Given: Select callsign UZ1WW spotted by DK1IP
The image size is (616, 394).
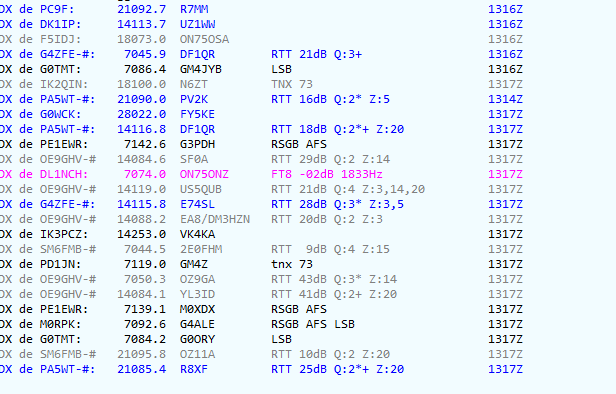Looking at the screenshot, I should [x=198, y=24].
